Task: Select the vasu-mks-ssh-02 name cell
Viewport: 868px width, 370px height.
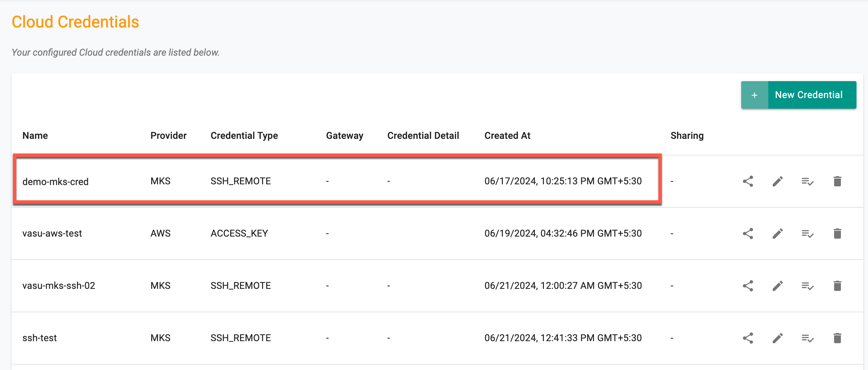Action: 59,286
